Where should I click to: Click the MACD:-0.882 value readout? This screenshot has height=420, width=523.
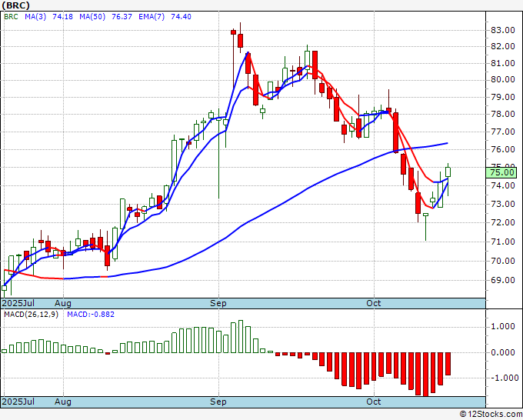91,315
